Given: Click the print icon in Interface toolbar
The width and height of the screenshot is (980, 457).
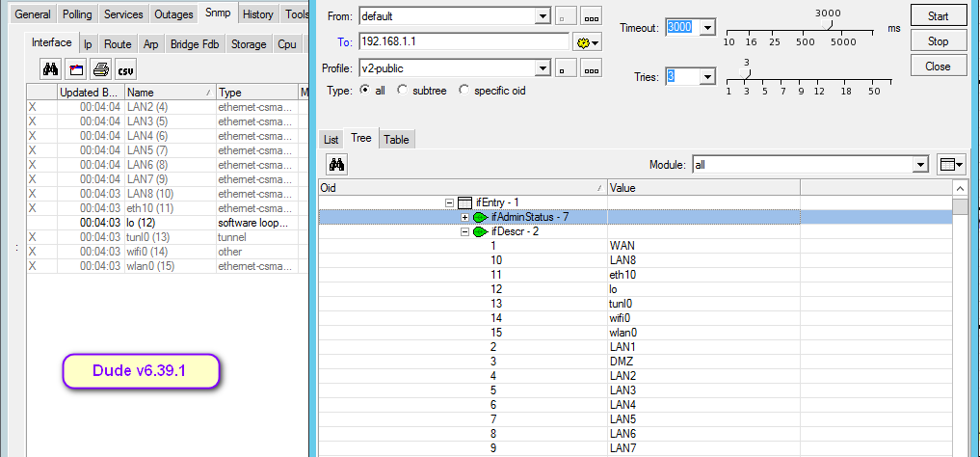Looking at the screenshot, I should (x=100, y=69).
